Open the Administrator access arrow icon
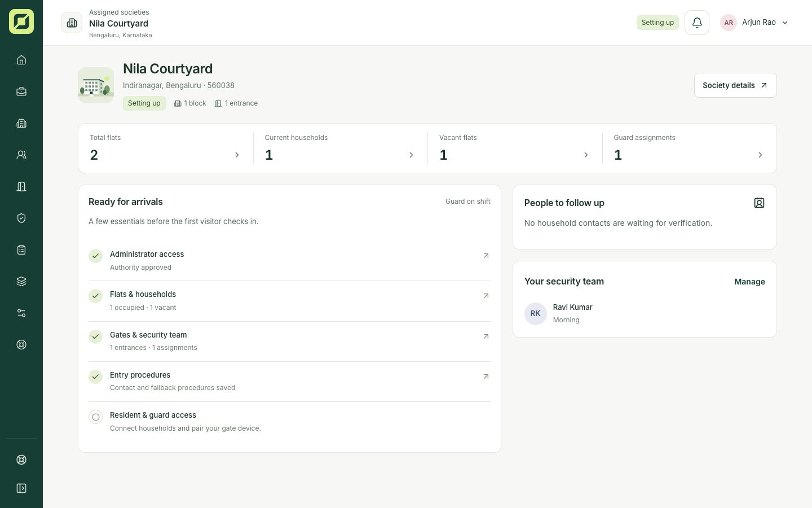812x508 pixels. pos(486,256)
